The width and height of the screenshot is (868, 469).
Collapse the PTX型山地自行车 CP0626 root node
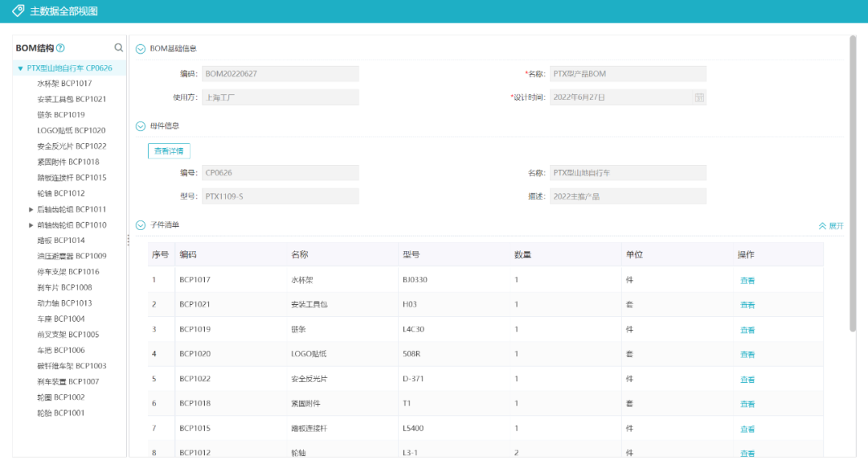point(20,68)
